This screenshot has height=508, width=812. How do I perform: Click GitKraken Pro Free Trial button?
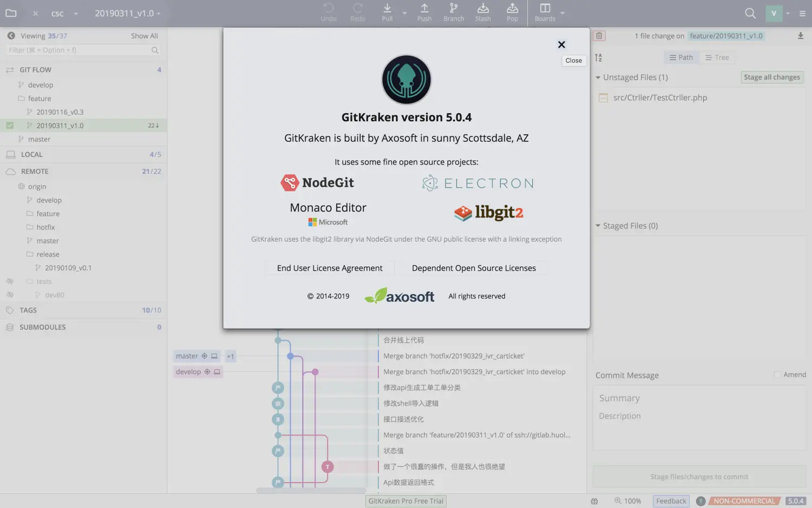coord(406,502)
